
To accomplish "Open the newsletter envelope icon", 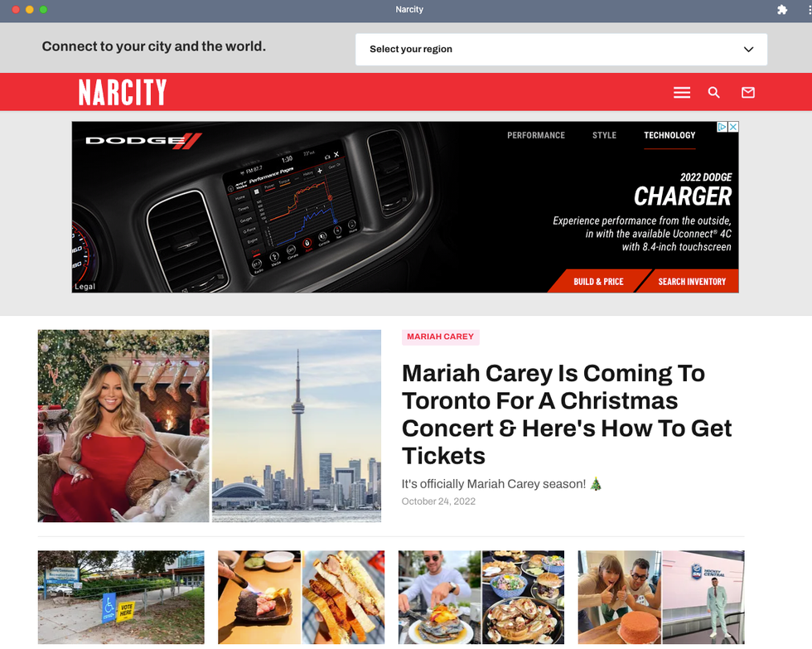I will point(748,93).
